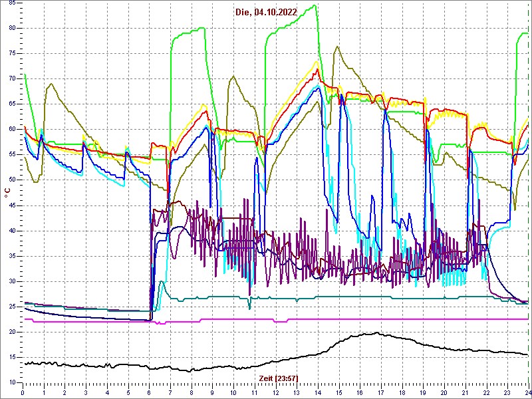532x399 pixels.
Task: Pick the black curve's peak near hour 17
Action: click(x=376, y=333)
